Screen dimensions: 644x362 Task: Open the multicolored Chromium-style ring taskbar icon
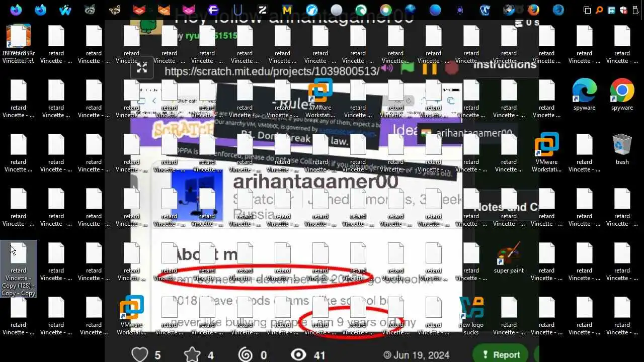pyautogui.click(x=386, y=10)
